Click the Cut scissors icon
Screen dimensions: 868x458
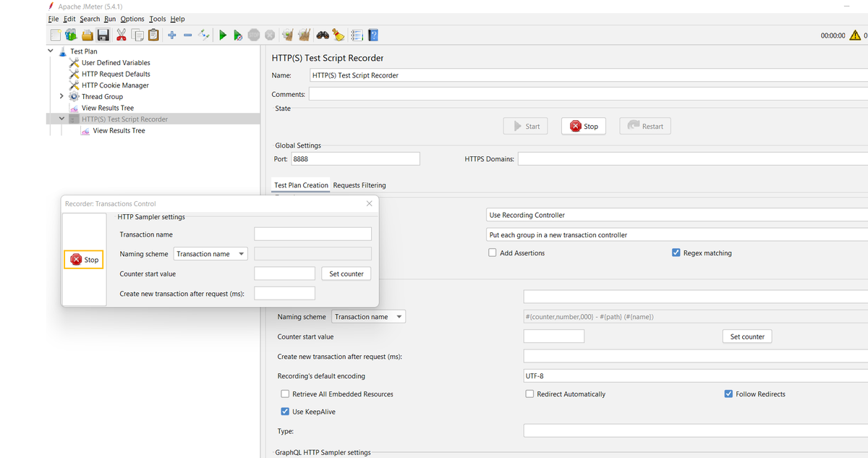[121, 35]
